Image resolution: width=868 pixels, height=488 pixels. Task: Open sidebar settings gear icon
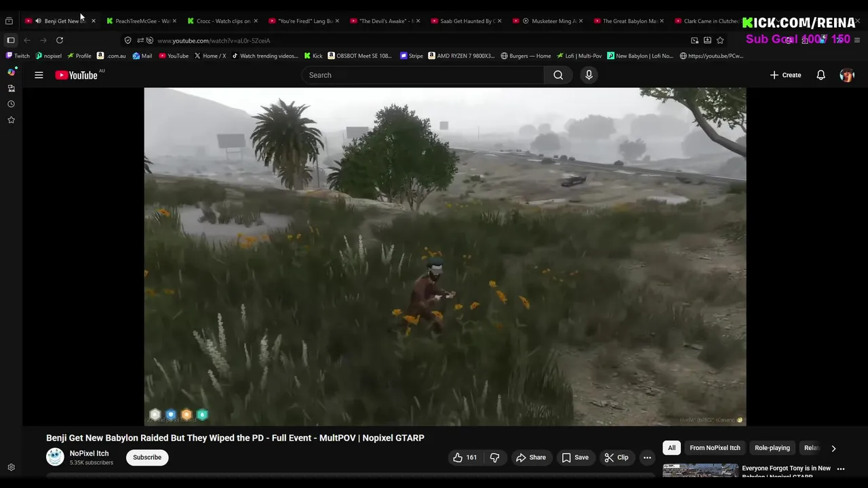pos(11,468)
